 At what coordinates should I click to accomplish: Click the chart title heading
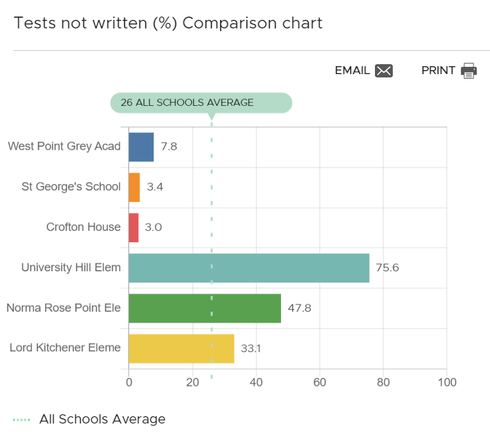point(168,23)
